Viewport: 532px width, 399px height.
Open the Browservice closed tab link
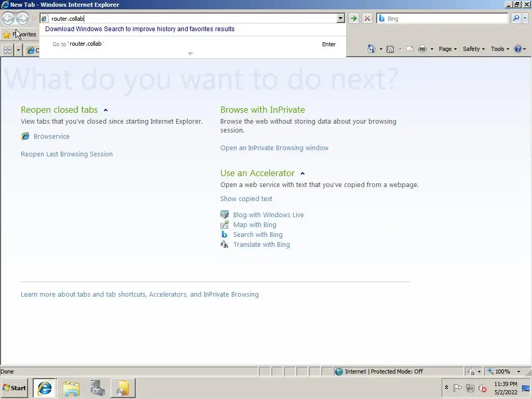pyautogui.click(x=51, y=137)
